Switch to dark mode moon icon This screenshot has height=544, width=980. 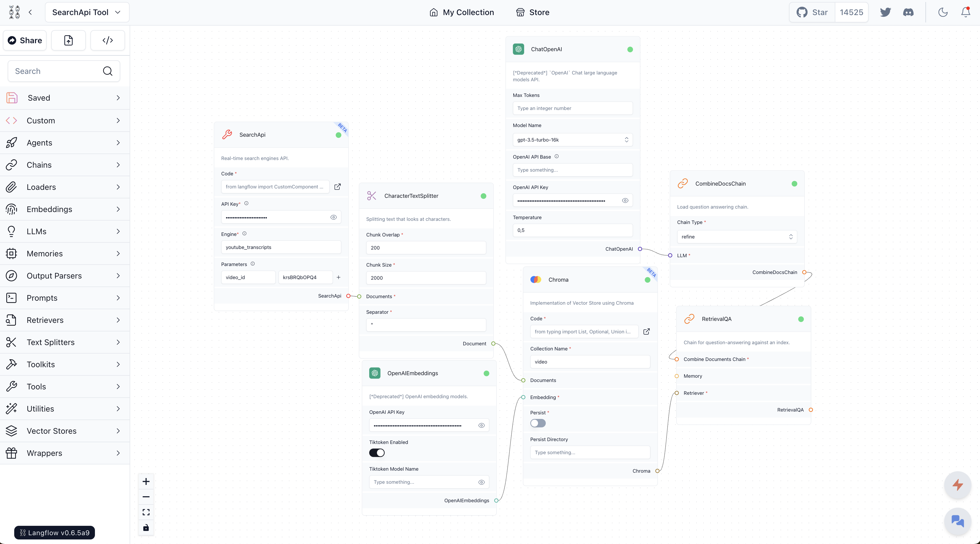pos(943,12)
